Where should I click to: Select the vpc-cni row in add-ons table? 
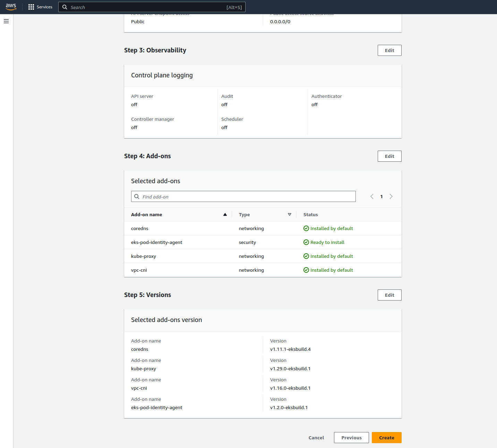click(263, 270)
